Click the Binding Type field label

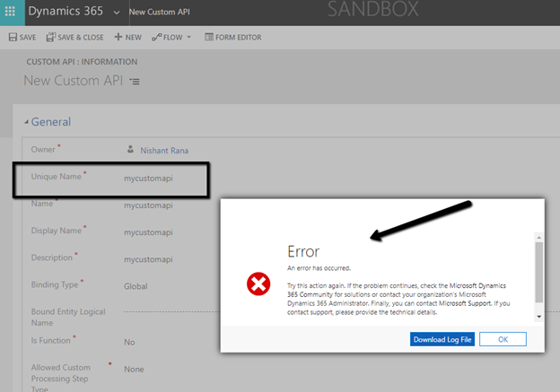(x=55, y=284)
